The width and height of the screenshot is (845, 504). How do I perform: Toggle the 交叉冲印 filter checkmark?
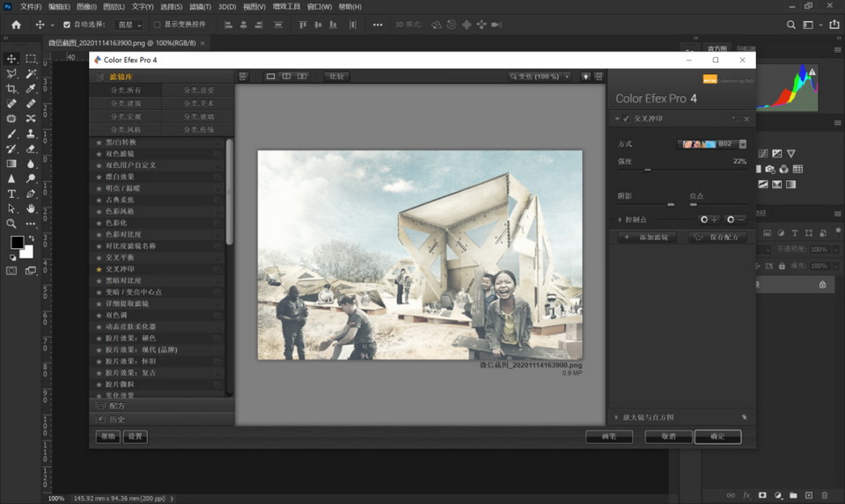click(626, 119)
